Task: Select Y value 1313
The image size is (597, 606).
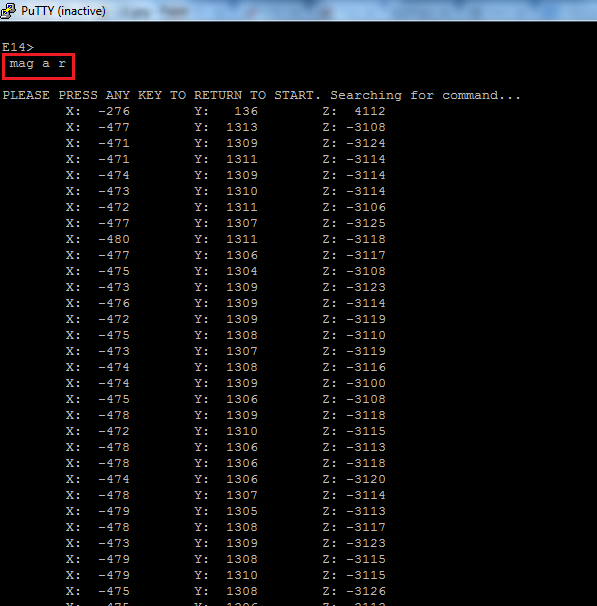Action: pos(242,127)
